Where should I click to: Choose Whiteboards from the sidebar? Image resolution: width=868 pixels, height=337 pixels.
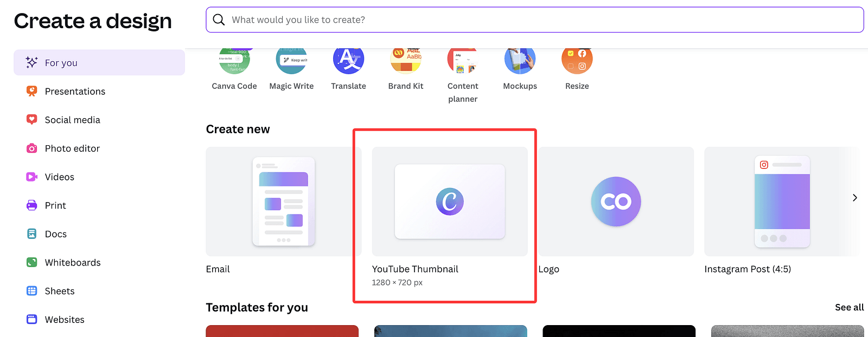click(x=73, y=263)
